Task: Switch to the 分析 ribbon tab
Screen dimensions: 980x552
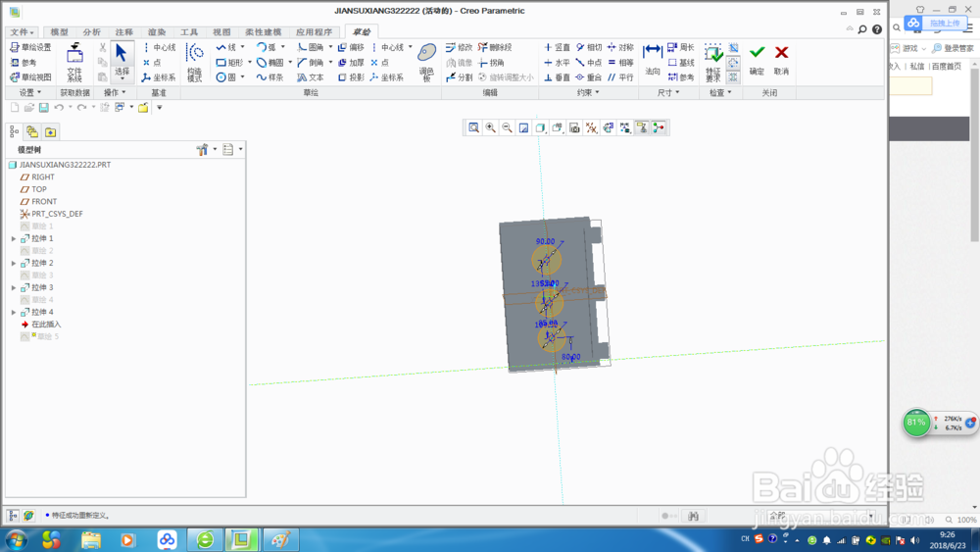Action: [91, 32]
